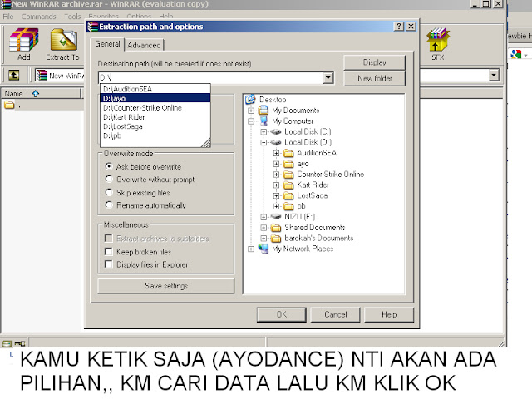
Task: Expand NIZU (E:) tree node
Action: (x=264, y=217)
